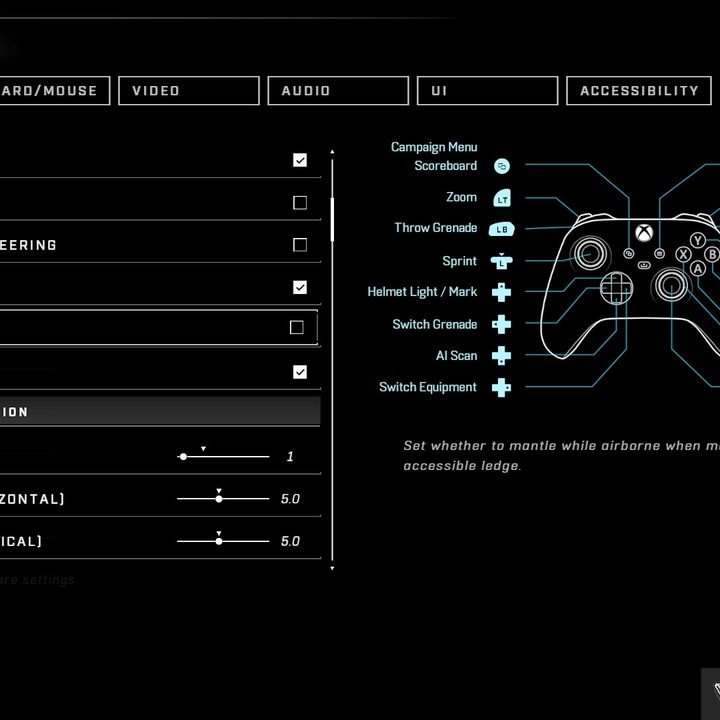This screenshot has width=720, height=720.
Task: Click the scroll-down arrow below the settings scrollbar
Action: [x=332, y=568]
